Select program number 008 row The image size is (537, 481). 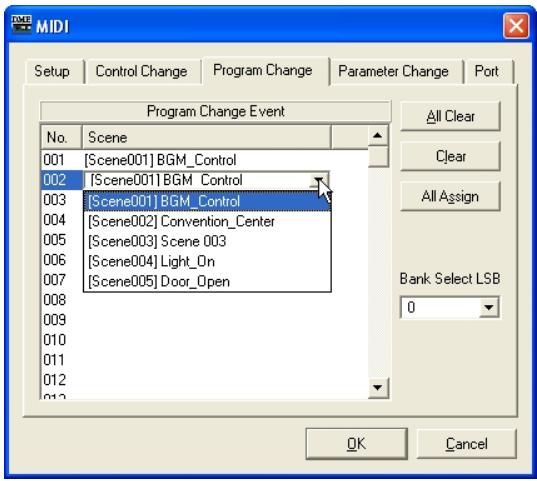pyautogui.click(x=204, y=300)
